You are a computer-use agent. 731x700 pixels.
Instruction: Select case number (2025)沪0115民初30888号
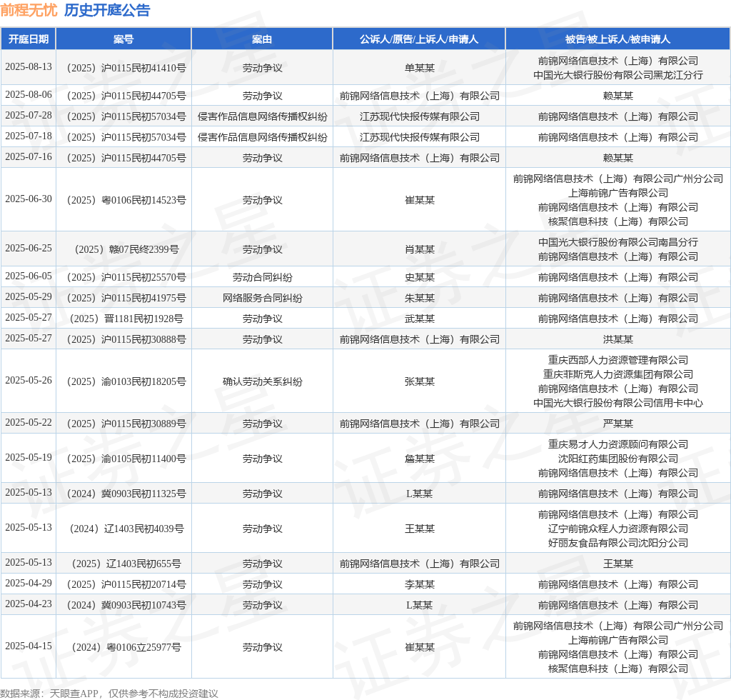pyautogui.click(x=124, y=339)
